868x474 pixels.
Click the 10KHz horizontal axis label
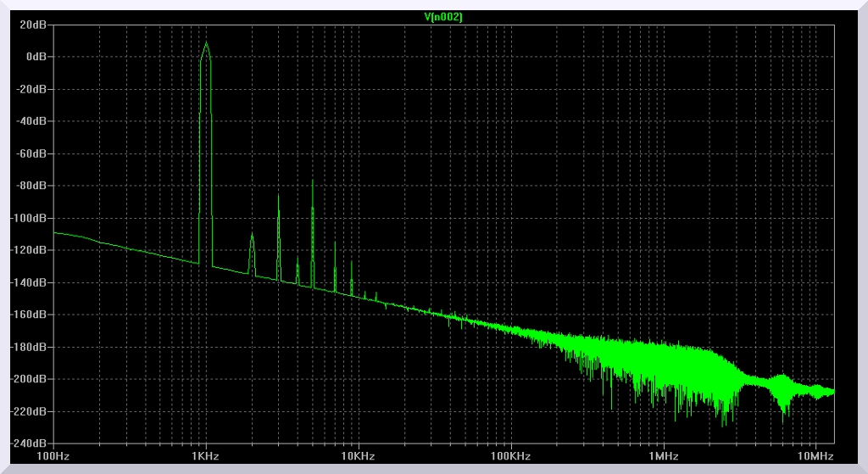point(358,456)
